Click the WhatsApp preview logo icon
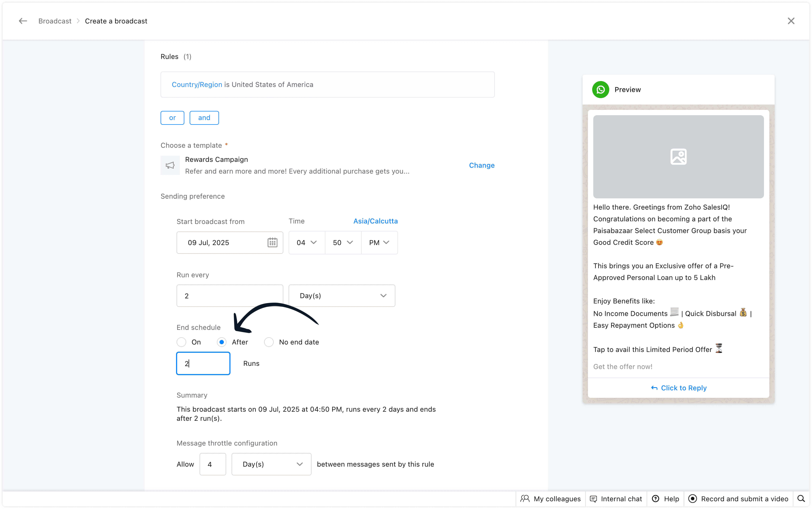 600,90
